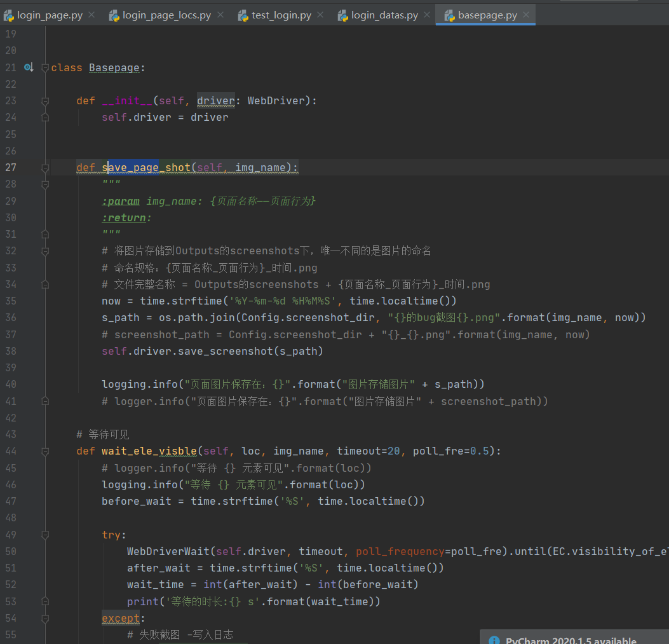
Task: Close the basepage.py tab
Action: [526, 15]
